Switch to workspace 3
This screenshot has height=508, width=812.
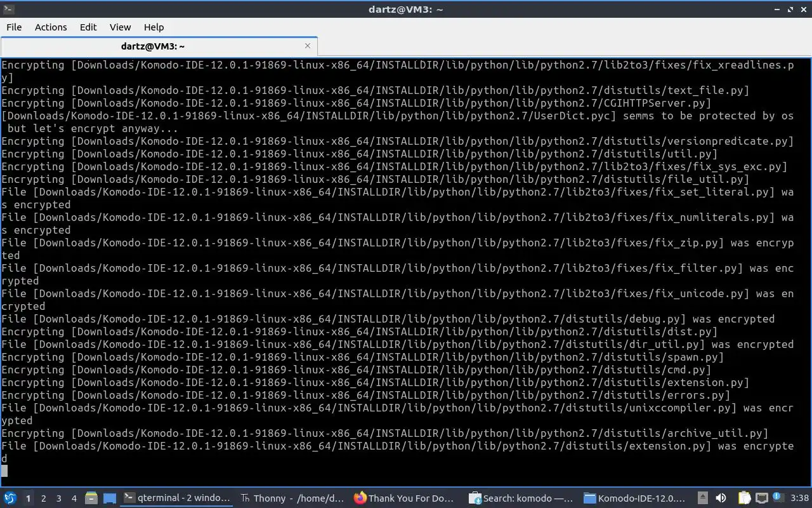click(58, 498)
